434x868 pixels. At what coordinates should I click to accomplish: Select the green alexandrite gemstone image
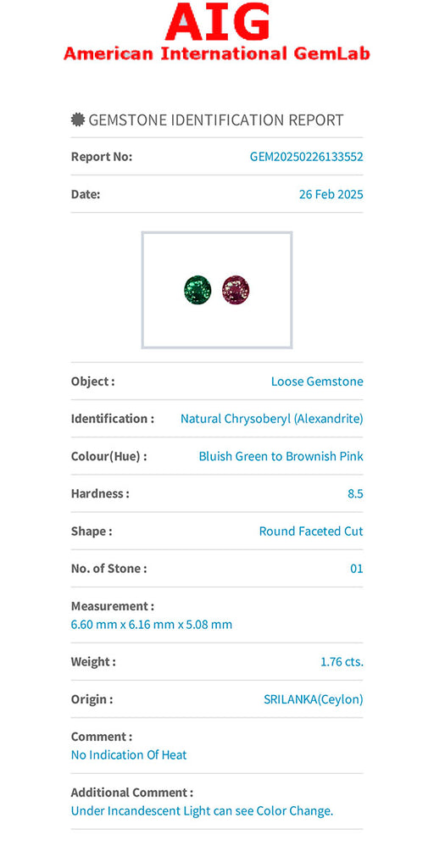point(198,290)
